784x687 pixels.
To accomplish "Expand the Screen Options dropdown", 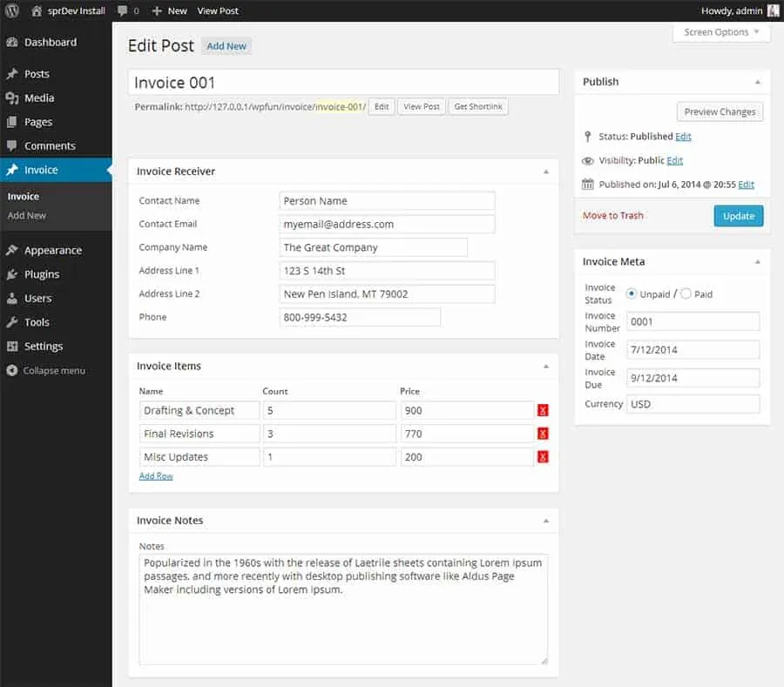I will pyautogui.click(x=721, y=32).
